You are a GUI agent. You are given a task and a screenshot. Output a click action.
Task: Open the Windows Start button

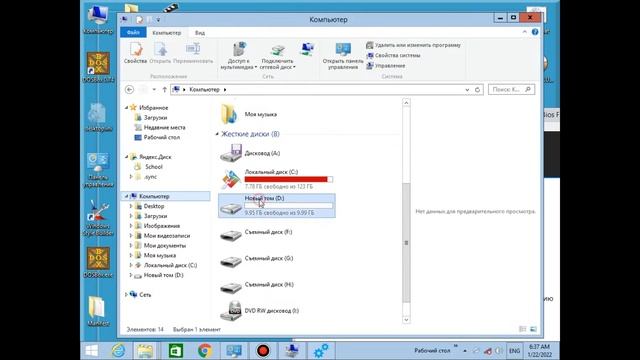click(92, 351)
